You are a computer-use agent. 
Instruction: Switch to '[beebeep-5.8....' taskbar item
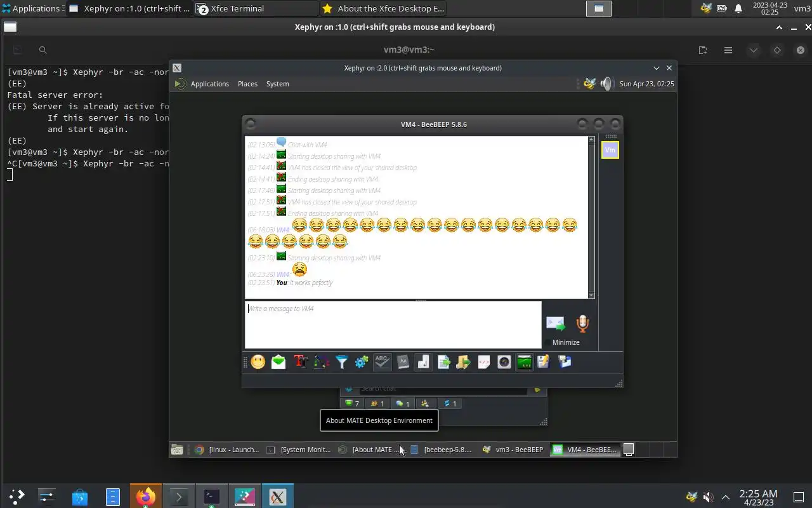coord(442,450)
